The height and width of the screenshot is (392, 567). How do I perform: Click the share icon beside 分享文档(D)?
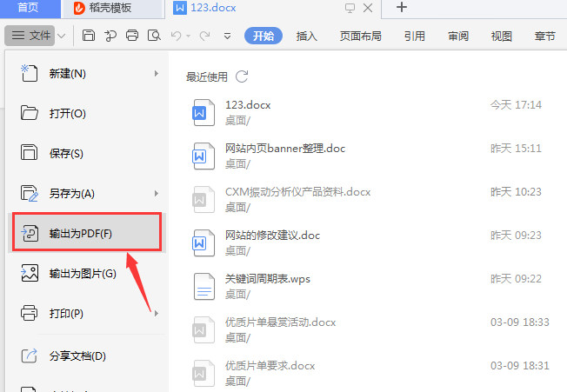29,355
